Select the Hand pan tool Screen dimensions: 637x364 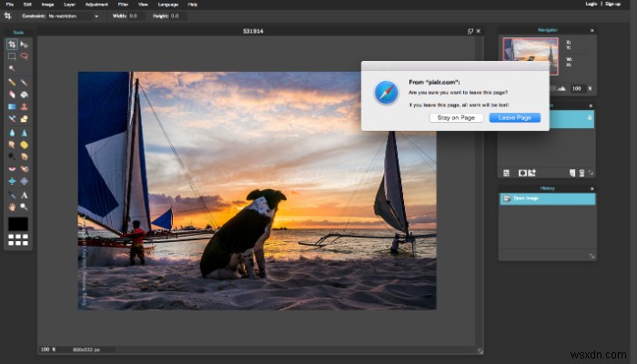[x=12, y=207]
